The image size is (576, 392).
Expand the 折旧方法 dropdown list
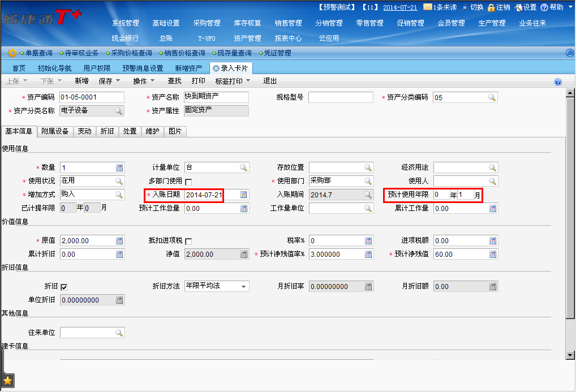point(244,287)
